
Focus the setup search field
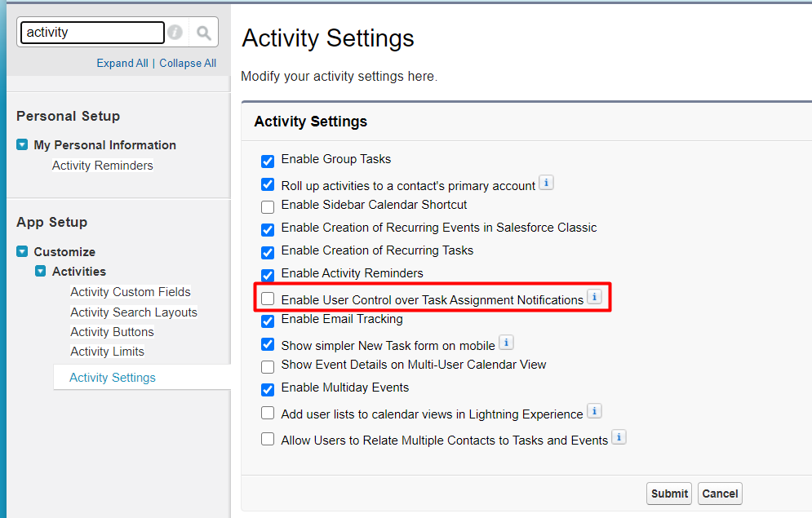coord(92,33)
